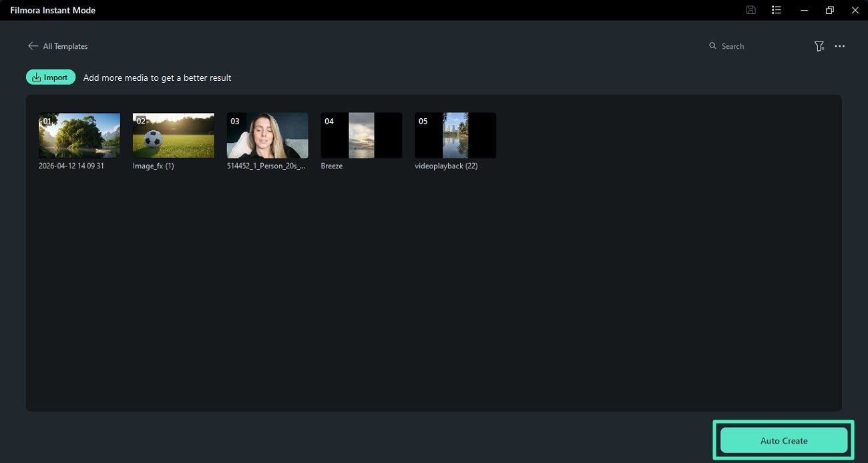Click 'Add more media to get a better result' text
Image resolution: width=868 pixels, height=463 pixels.
[x=158, y=78]
